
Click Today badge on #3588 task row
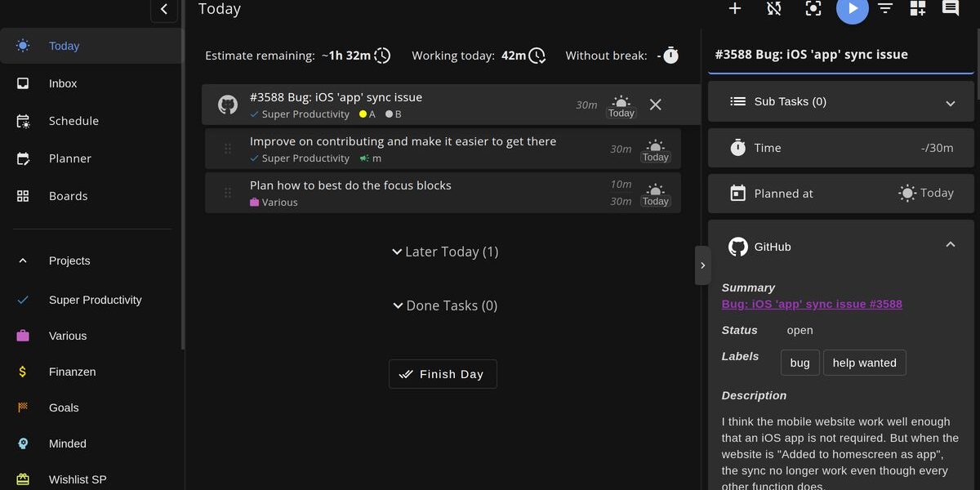[x=621, y=106]
